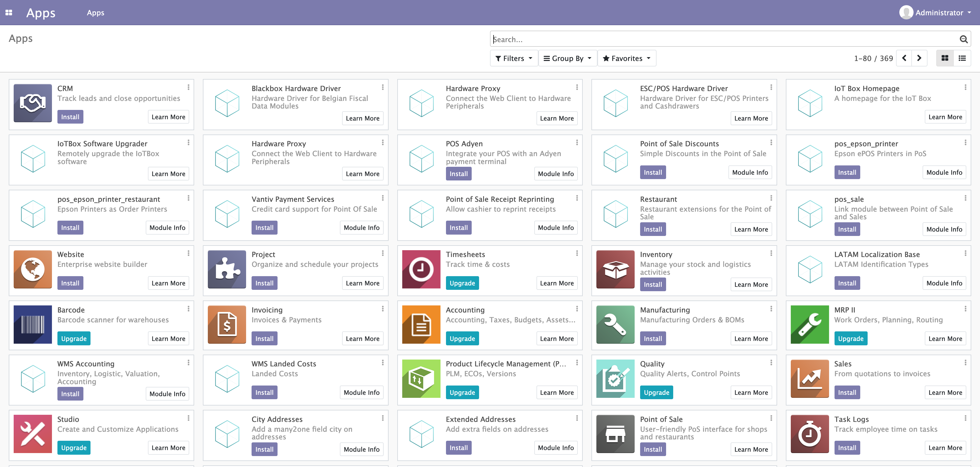The image size is (980, 467).
Task: Click the Website globe app icon
Action: tap(33, 269)
